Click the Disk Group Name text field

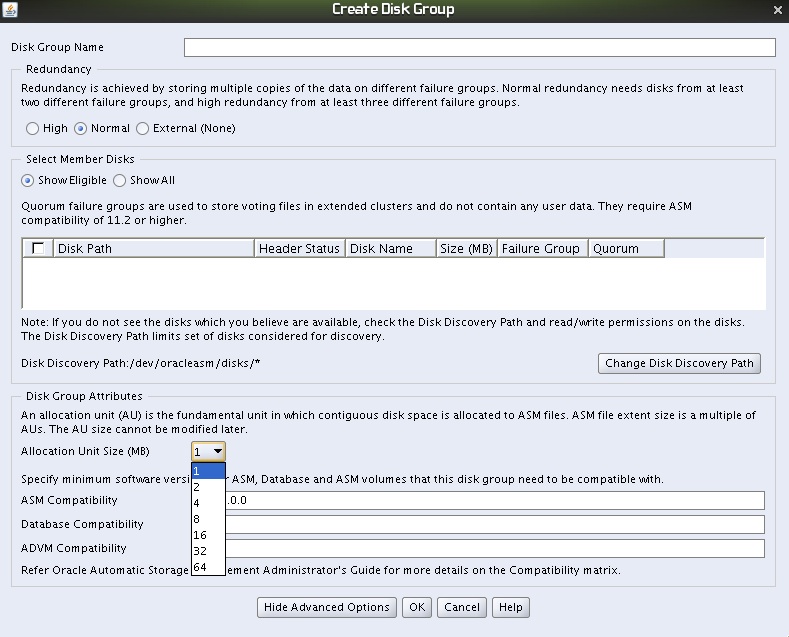click(x=479, y=47)
